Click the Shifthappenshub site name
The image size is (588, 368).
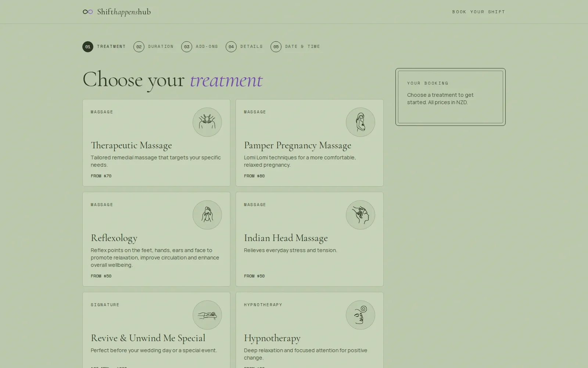[x=124, y=12]
